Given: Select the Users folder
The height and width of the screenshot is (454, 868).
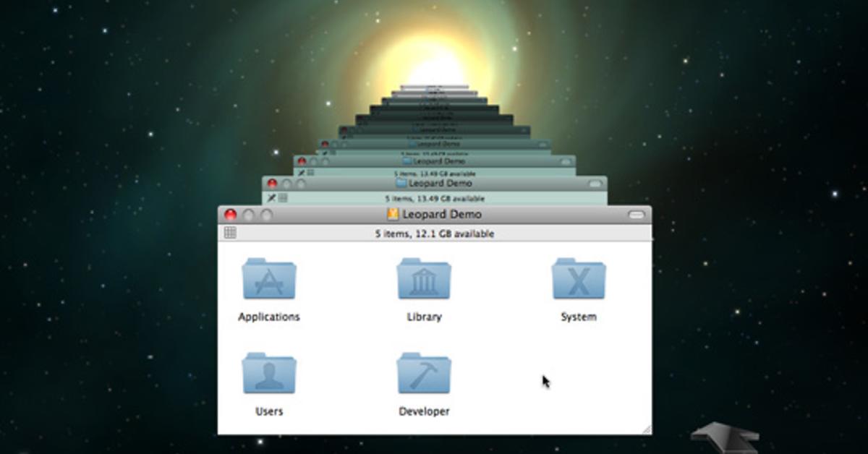Looking at the screenshot, I should (269, 374).
